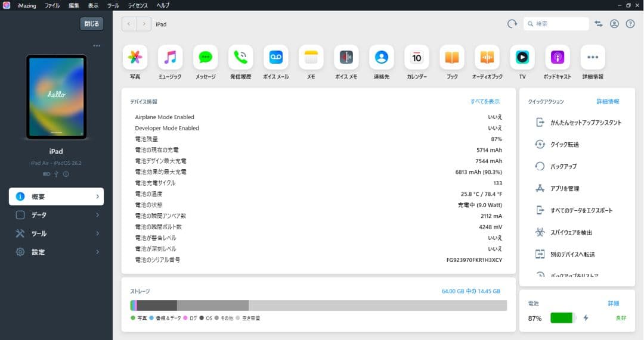Open the 表示 menu
Image resolution: width=644 pixels, height=340 pixels.
pyautogui.click(x=93, y=5)
